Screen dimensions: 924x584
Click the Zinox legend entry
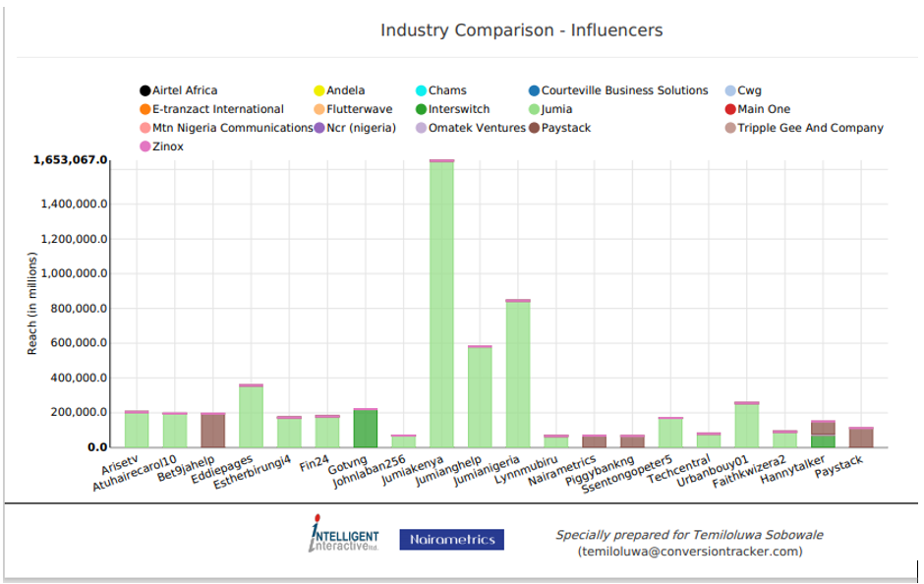[167, 146]
